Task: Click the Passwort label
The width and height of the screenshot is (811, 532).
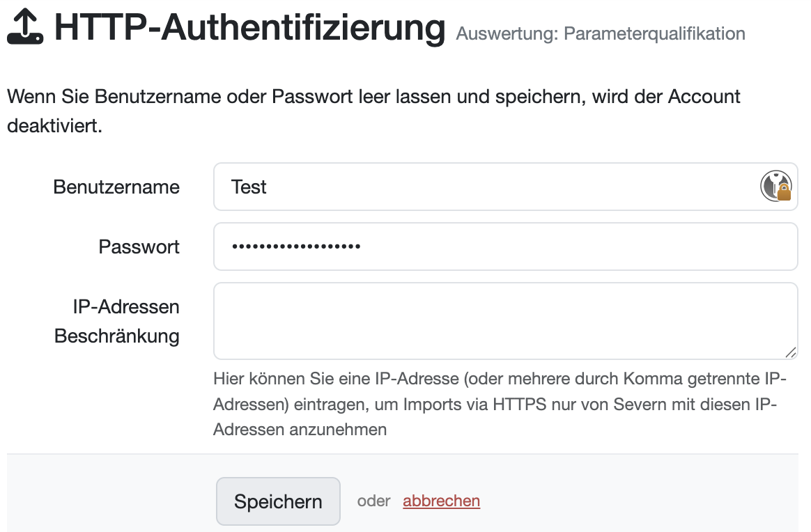Action: [x=139, y=247]
